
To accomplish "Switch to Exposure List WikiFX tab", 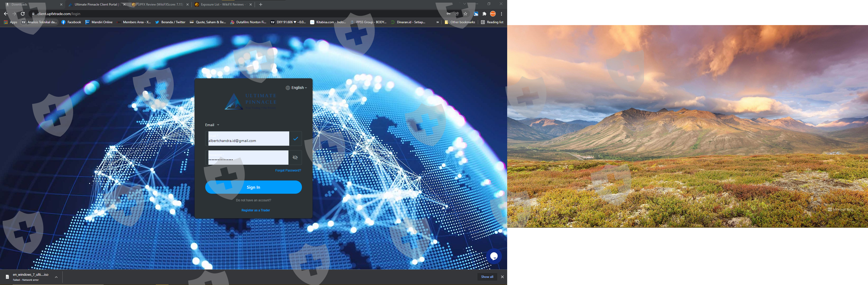I will (222, 4).
